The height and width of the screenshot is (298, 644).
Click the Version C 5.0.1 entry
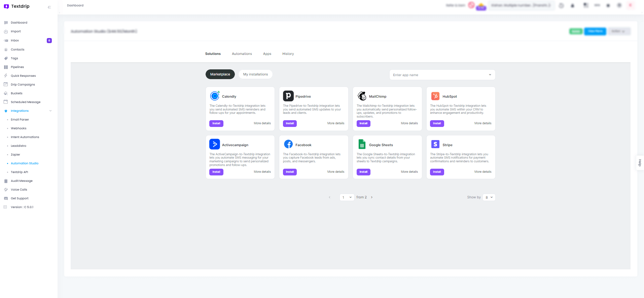click(22, 207)
